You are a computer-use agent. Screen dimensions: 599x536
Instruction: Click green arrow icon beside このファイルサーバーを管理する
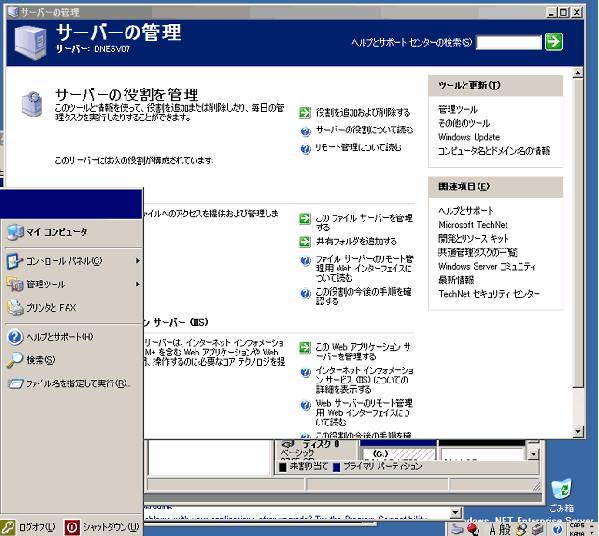click(x=305, y=219)
